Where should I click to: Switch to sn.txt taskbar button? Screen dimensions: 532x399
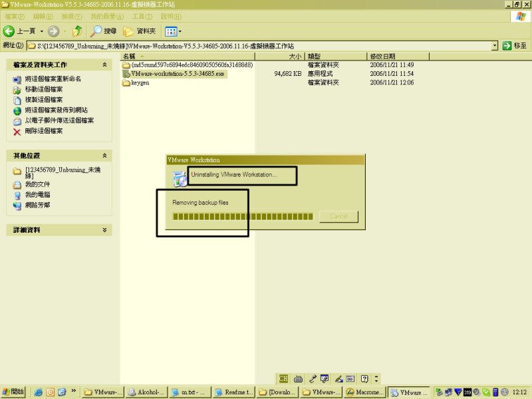tap(190, 392)
